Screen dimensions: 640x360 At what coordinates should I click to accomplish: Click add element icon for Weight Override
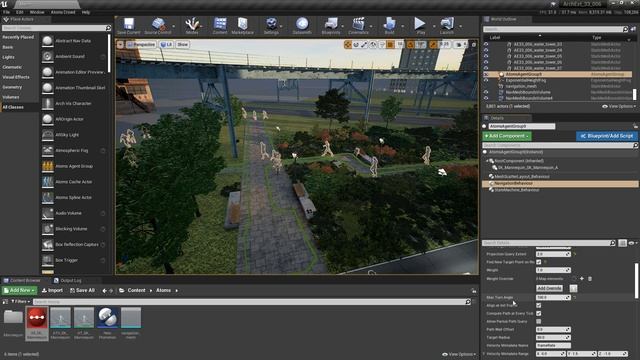click(x=582, y=279)
